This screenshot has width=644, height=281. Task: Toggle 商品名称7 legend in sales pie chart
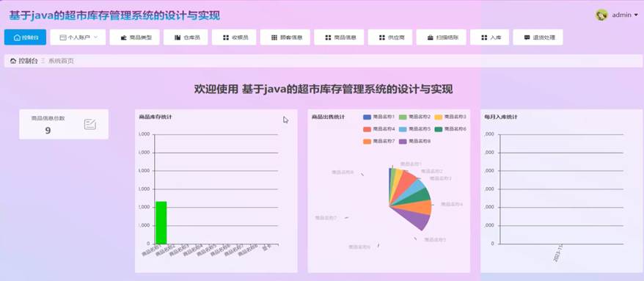click(x=378, y=141)
